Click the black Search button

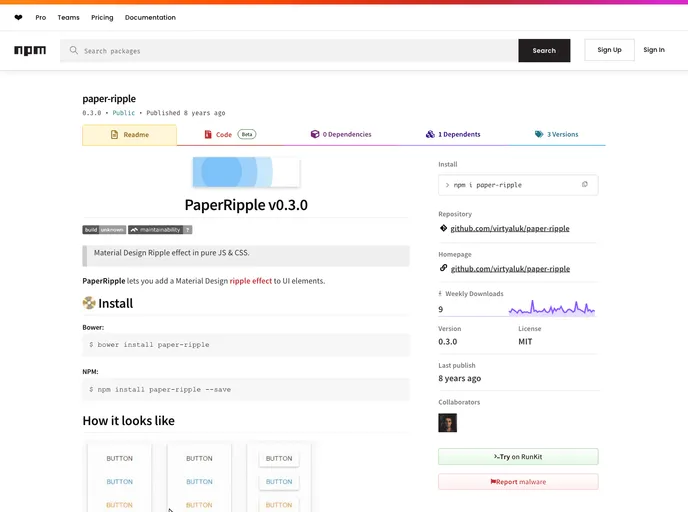[x=544, y=50]
